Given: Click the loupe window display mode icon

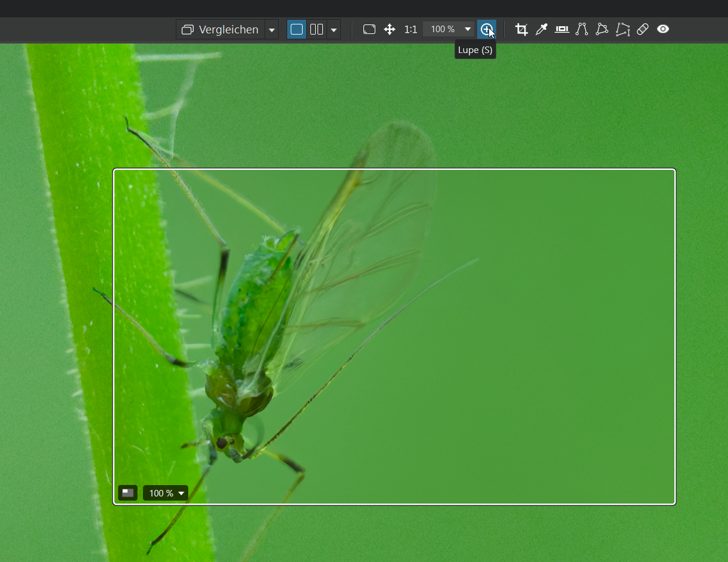Looking at the screenshot, I should [x=127, y=493].
